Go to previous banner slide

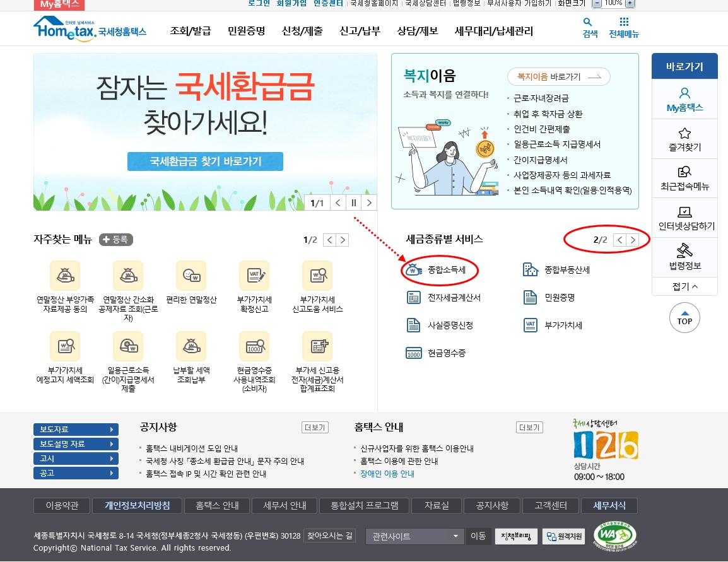[338, 203]
